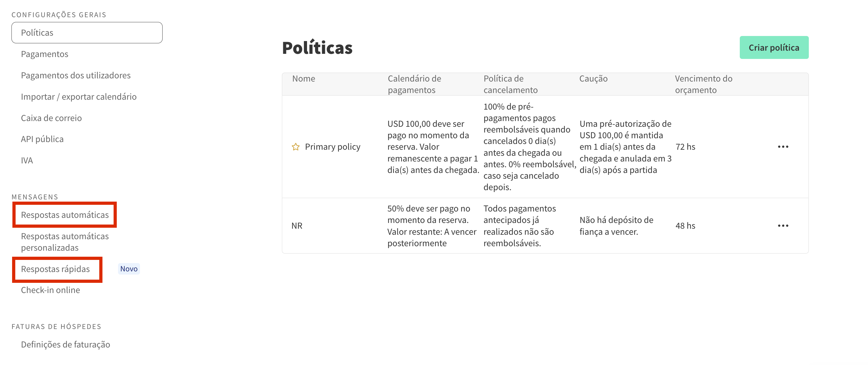Open the API pública section
This screenshot has width=868, height=365.
42,139
